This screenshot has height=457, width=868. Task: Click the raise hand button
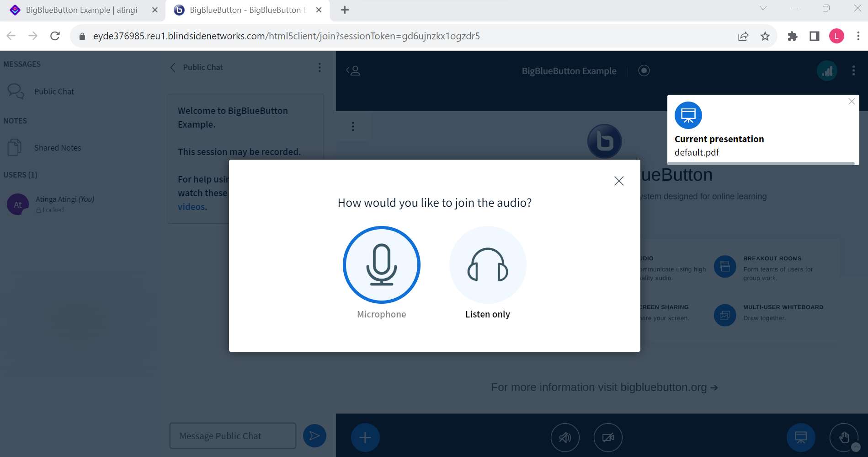click(844, 438)
